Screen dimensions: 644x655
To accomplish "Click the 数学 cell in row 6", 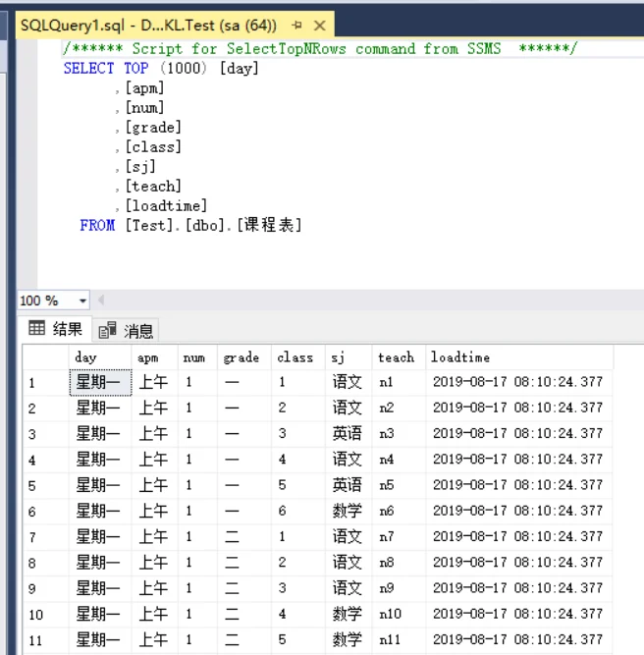I will tap(349, 512).
